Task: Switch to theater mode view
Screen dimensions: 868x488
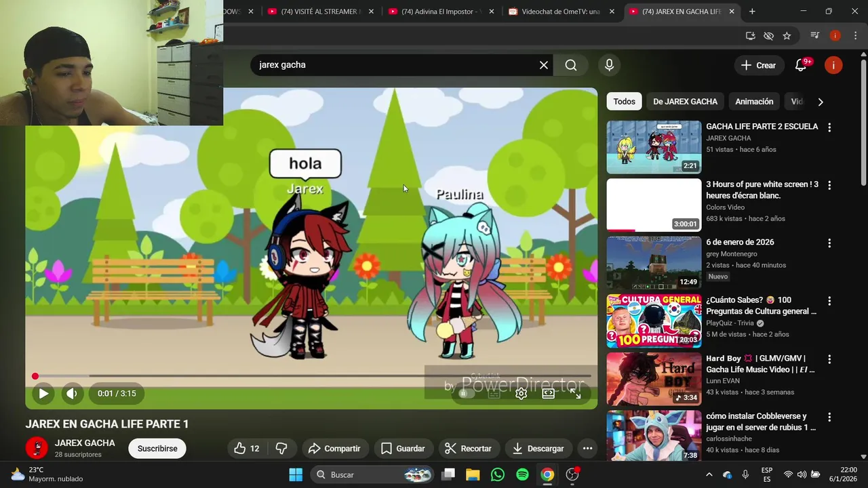Action: [548, 393]
